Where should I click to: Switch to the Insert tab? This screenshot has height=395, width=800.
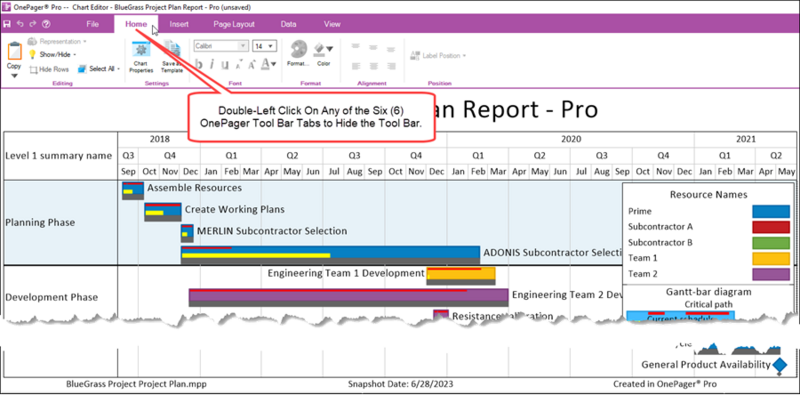(179, 24)
